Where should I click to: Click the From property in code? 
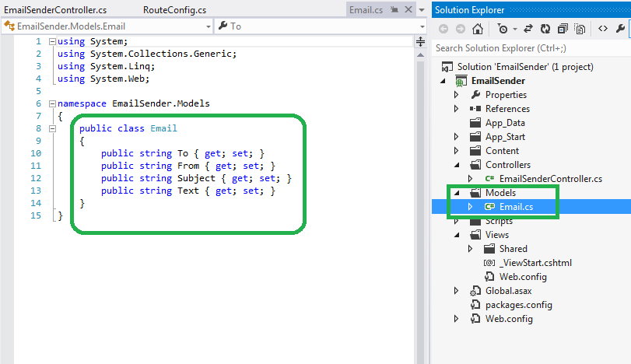pyautogui.click(x=188, y=166)
